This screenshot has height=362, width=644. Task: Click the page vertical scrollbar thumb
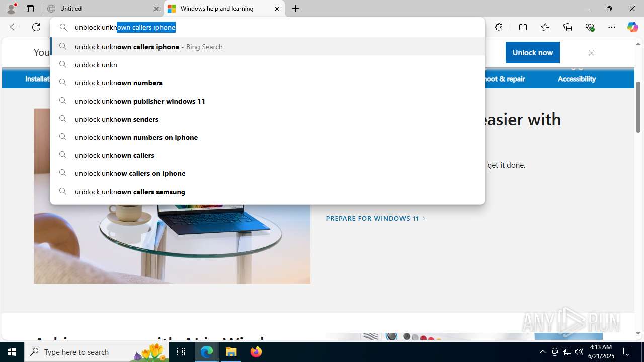tap(638, 107)
